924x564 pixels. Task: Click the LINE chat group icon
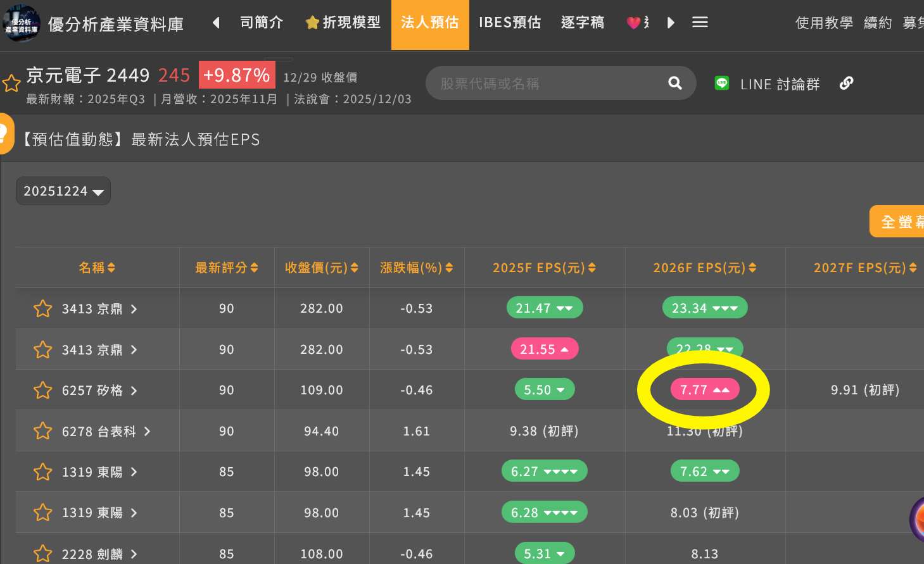722,83
